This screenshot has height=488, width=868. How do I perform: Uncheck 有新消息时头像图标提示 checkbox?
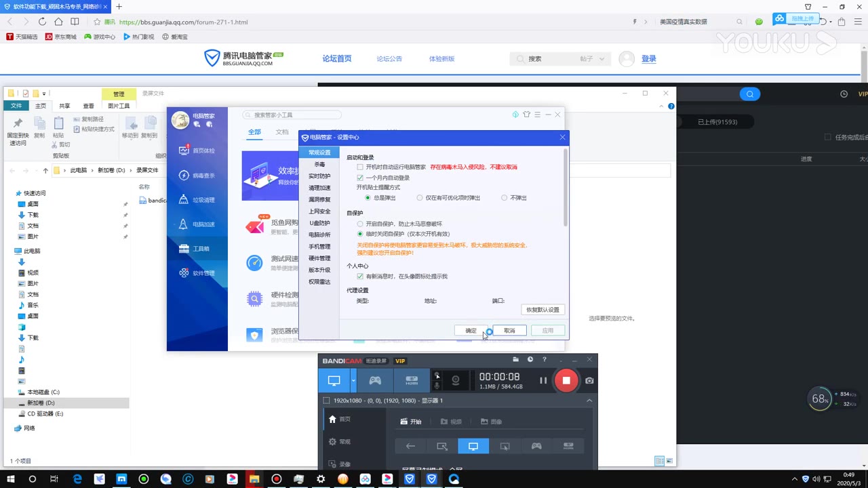click(x=360, y=277)
